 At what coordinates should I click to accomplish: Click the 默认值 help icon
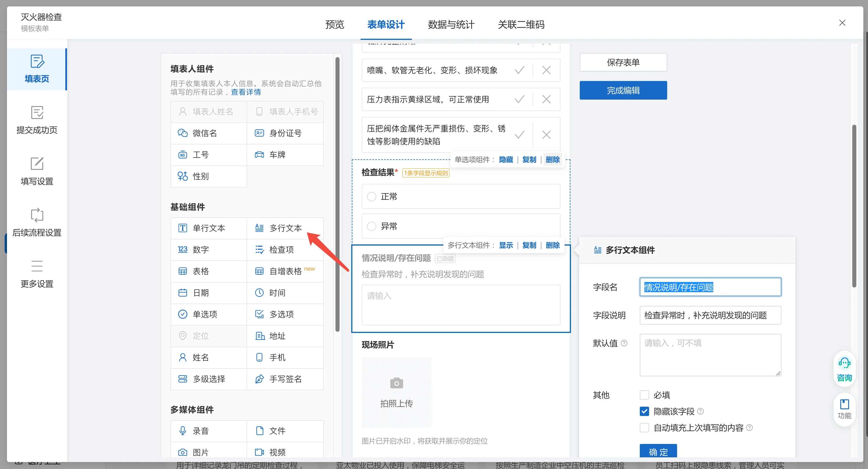[x=624, y=343]
